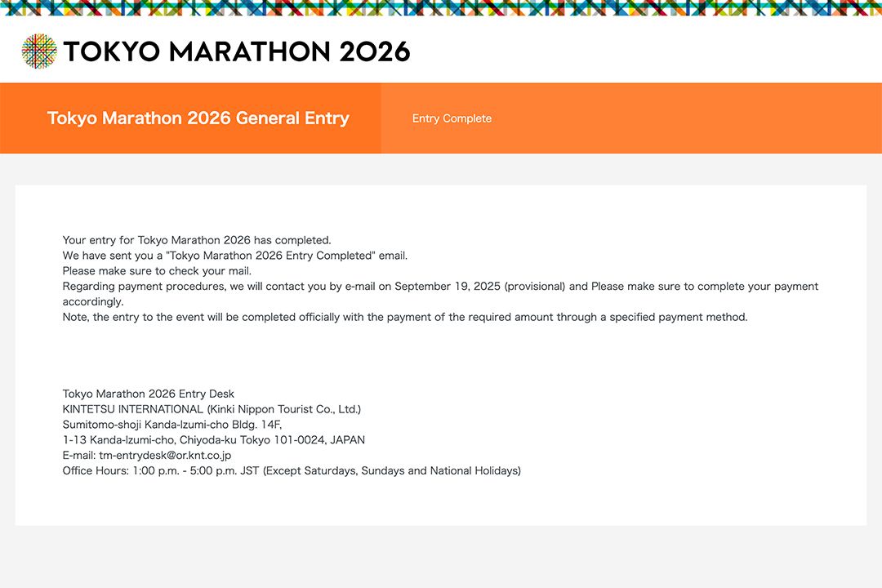Click the Office Hours 1:00 p.m. - 5:00 p.m. line
The image size is (882, 588).
click(x=292, y=470)
